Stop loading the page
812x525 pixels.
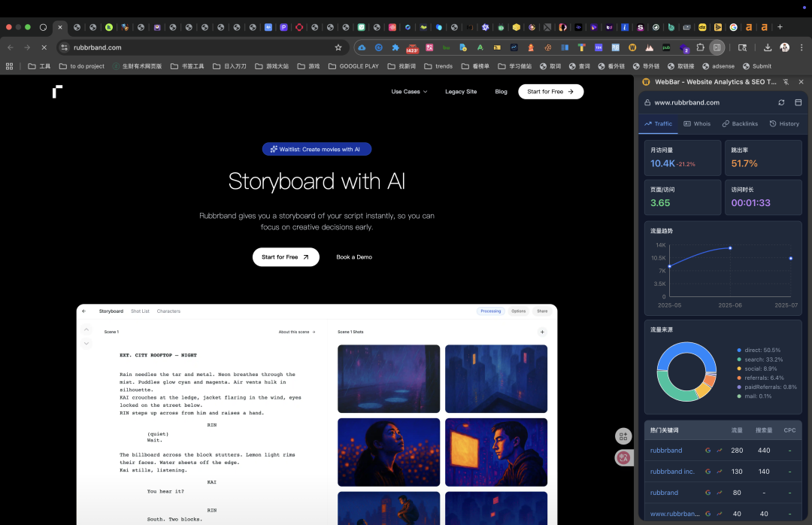tap(44, 47)
